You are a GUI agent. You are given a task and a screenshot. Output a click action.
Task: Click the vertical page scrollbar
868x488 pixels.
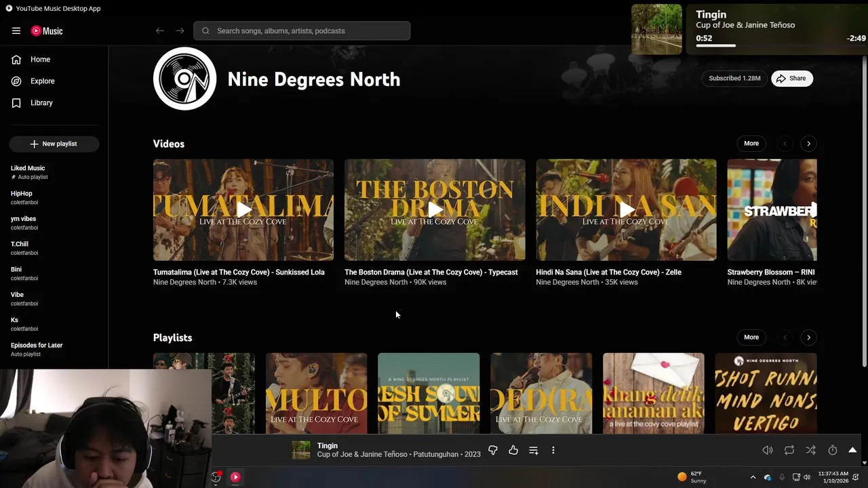[x=864, y=211]
